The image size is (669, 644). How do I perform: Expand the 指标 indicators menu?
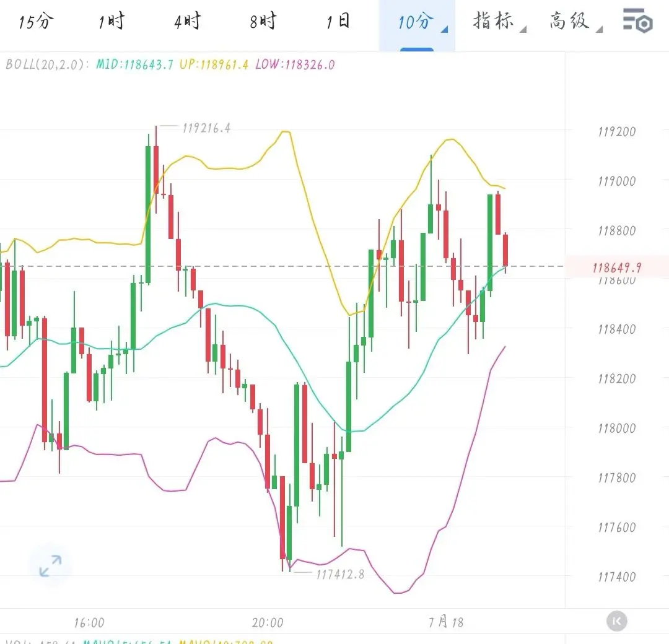[499, 21]
